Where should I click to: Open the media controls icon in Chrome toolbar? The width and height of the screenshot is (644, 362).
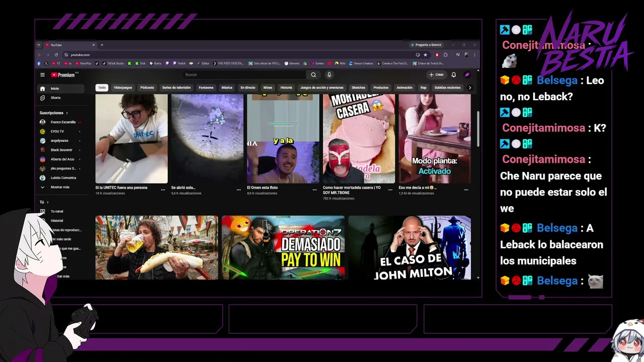[458, 55]
